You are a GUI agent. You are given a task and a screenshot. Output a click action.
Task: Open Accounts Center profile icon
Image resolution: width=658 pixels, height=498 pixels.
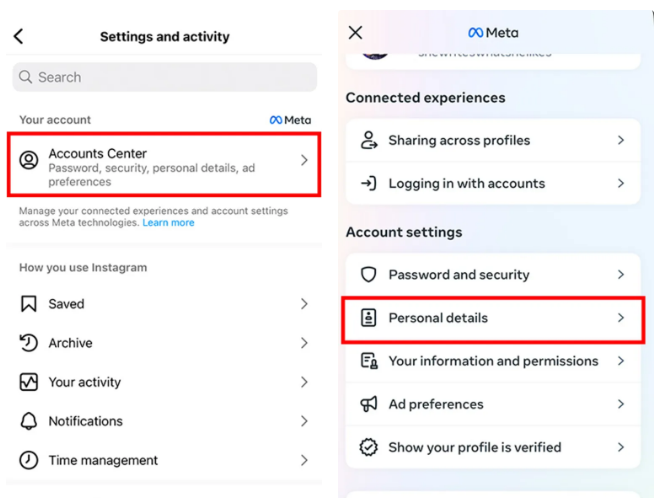[x=30, y=160]
